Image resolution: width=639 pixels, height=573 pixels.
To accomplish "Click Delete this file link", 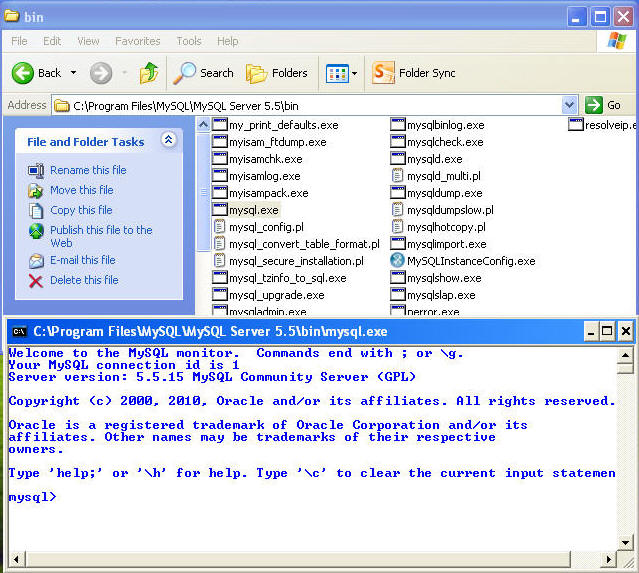I will 84,280.
